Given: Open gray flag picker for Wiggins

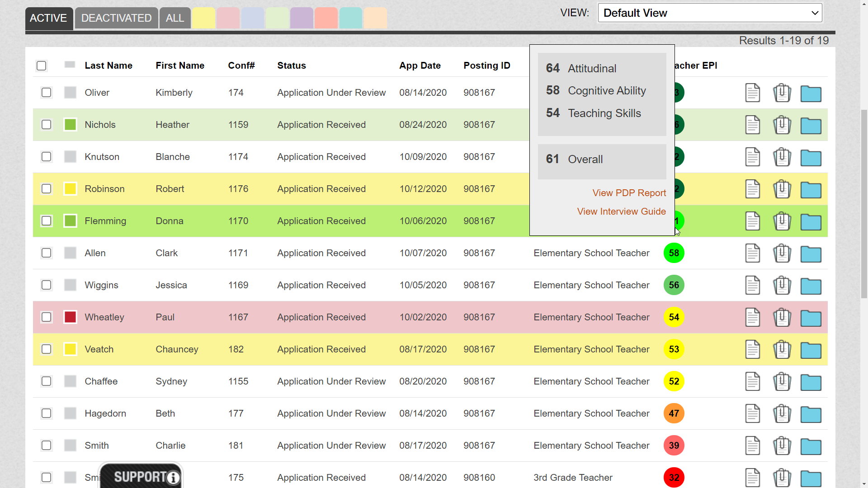Looking at the screenshot, I should [70, 285].
